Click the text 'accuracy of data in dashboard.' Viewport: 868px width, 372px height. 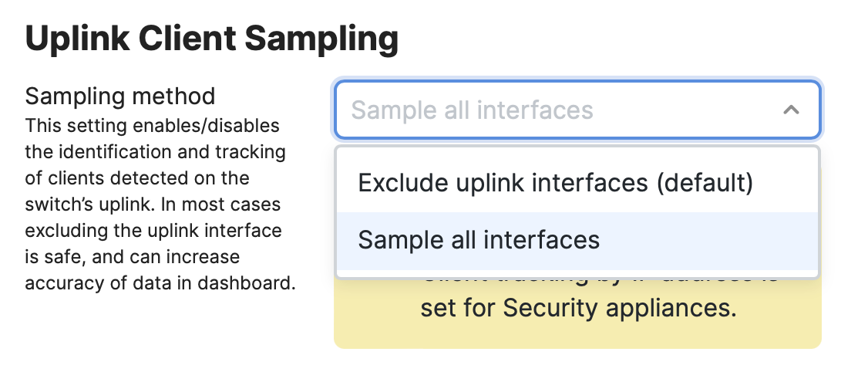pyautogui.click(x=160, y=283)
